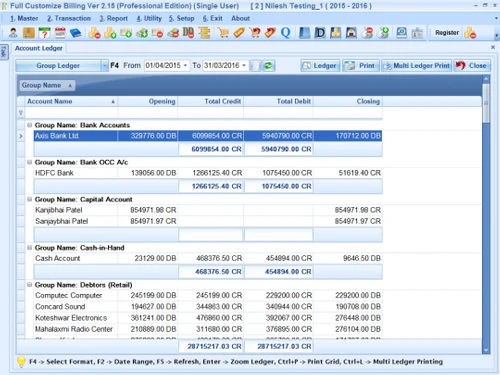The height and width of the screenshot is (375, 500).
Task: Click cash note icon with green plus
Action: pyautogui.click(x=126, y=33)
